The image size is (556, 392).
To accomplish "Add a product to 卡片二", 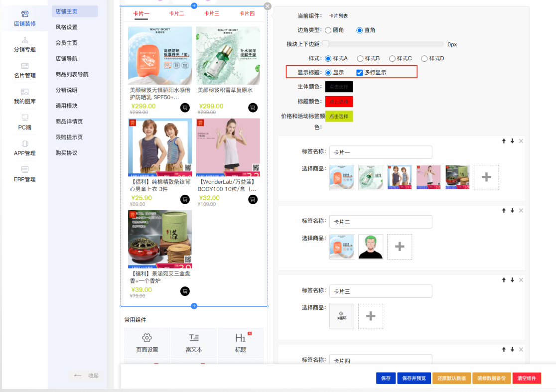I will (400, 247).
